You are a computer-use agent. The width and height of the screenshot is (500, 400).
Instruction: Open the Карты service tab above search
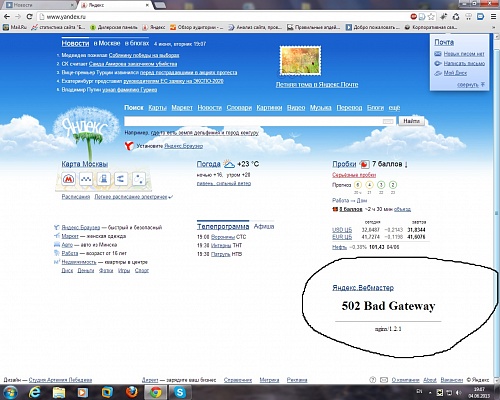157,108
